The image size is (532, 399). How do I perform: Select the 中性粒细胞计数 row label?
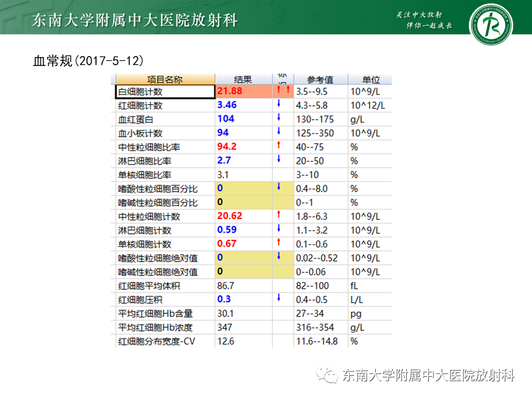click(x=149, y=217)
